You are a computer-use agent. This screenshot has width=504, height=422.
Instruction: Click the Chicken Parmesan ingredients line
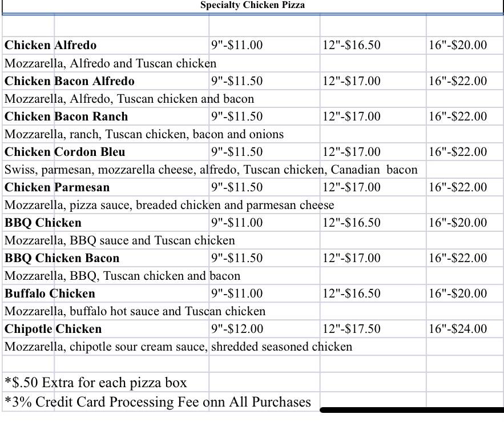tap(169, 205)
